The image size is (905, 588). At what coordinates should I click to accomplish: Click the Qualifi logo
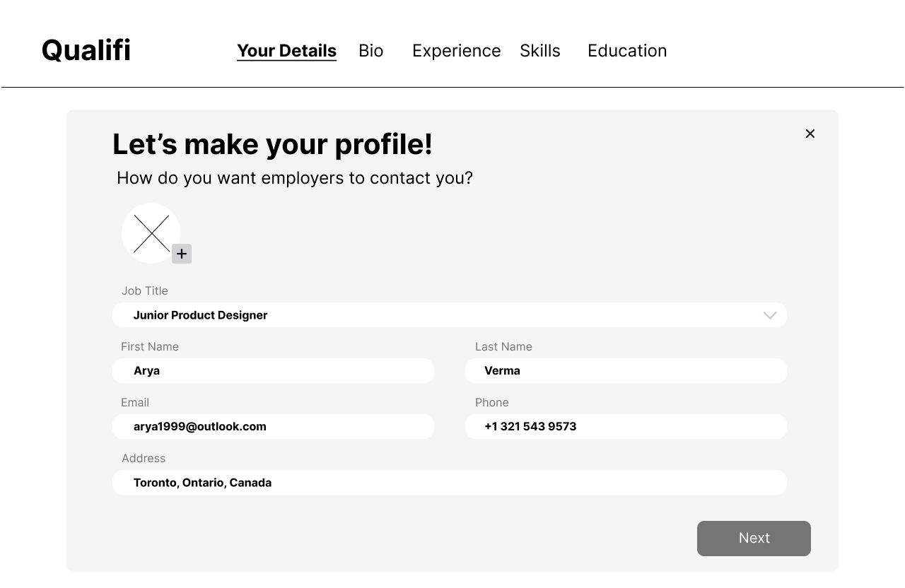coord(86,50)
